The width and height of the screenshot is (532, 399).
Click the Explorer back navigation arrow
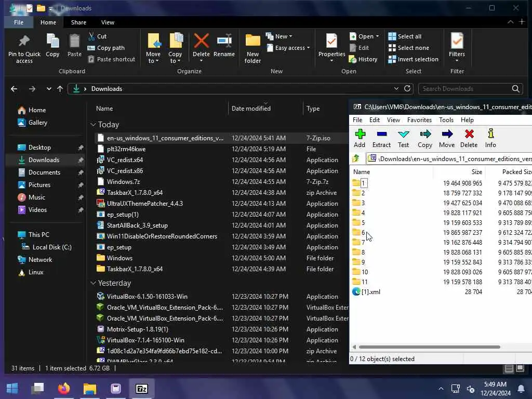14,89
